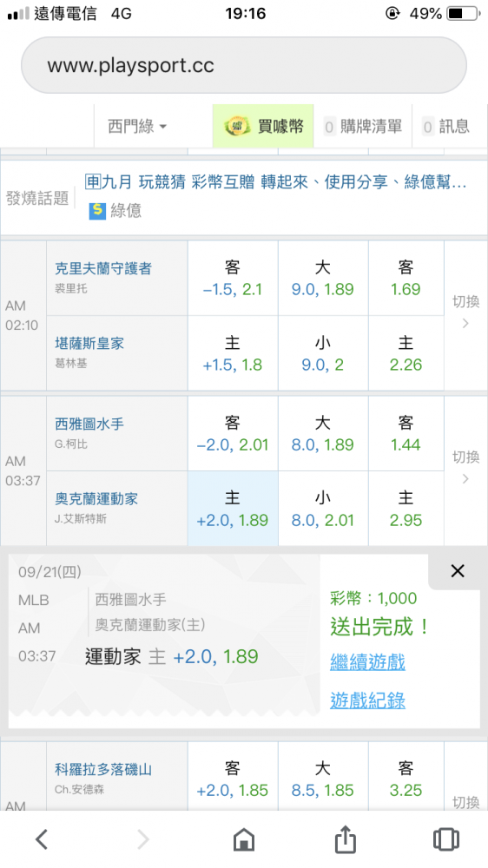
Task: Select highlighted 主 +2.0, 1.89 cell
Action: pos(233,509)
